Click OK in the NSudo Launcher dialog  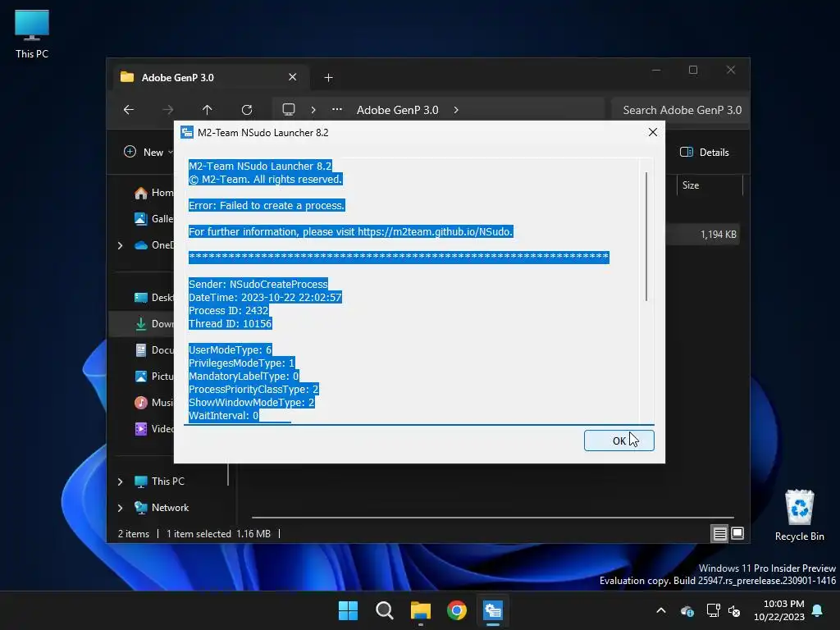tap(619, 441)
